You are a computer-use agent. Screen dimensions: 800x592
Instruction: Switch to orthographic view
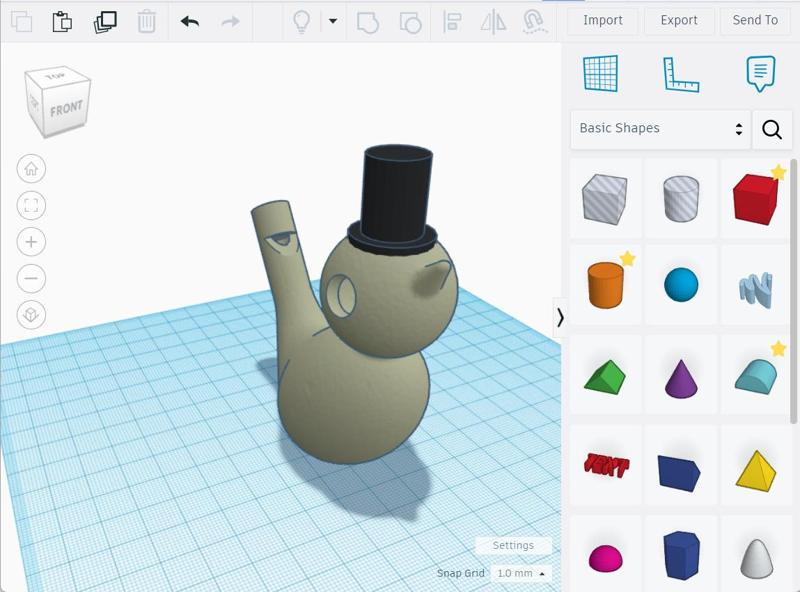[x=31, y=314]
